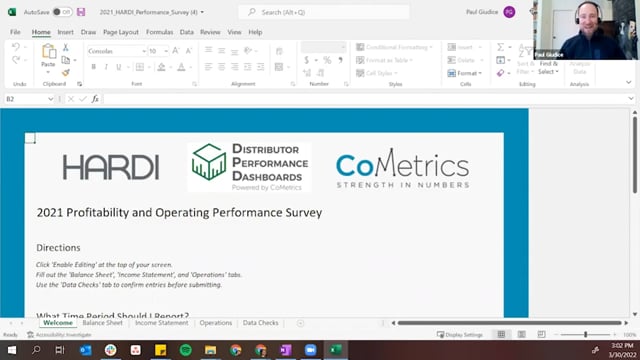Open Conditional Formatting dropdown
This screenshot has height=360, width=640.
tap(394, 47)
